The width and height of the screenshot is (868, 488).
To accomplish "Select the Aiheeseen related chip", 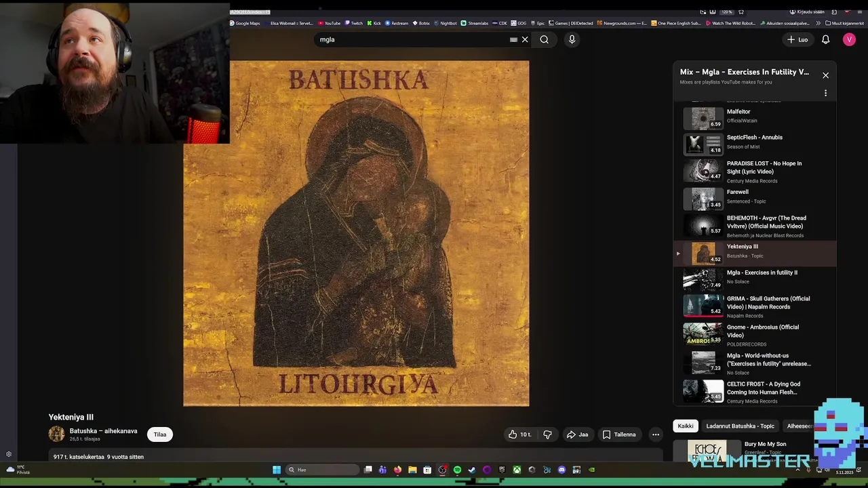I will (x=800, y=426).
